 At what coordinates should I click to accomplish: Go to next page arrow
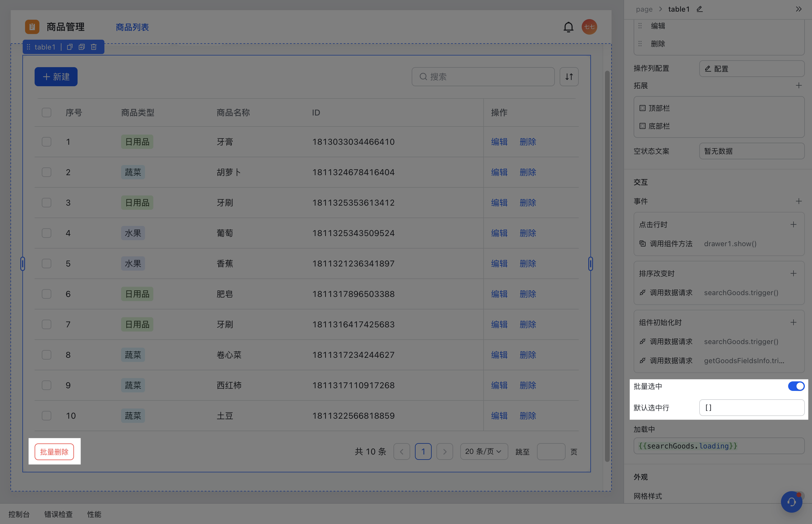coord(444,451)
